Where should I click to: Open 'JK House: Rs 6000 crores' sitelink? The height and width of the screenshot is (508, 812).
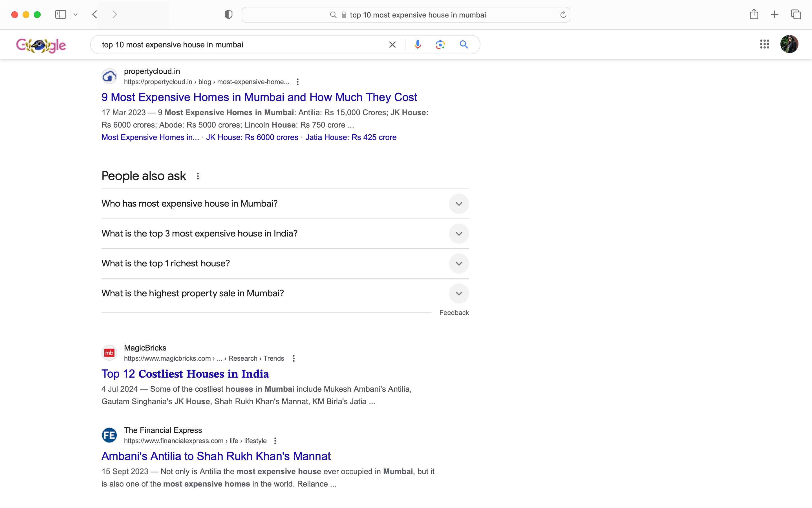252,137
